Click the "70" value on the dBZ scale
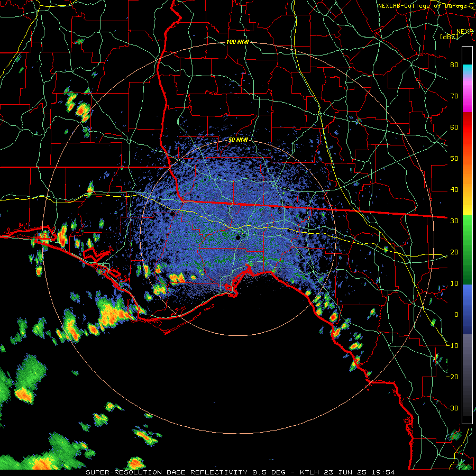The height and width of the screenshot is (476, 476). click(x=454, y=96)
